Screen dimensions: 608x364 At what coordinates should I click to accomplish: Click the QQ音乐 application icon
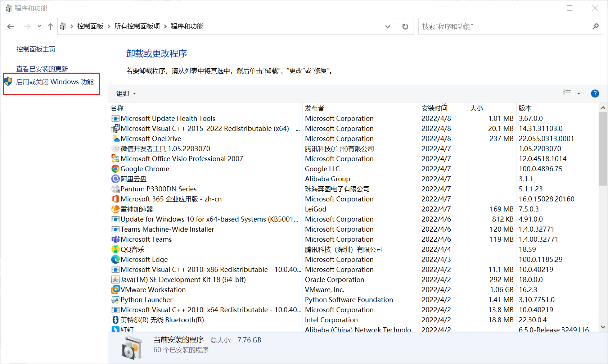115,249
